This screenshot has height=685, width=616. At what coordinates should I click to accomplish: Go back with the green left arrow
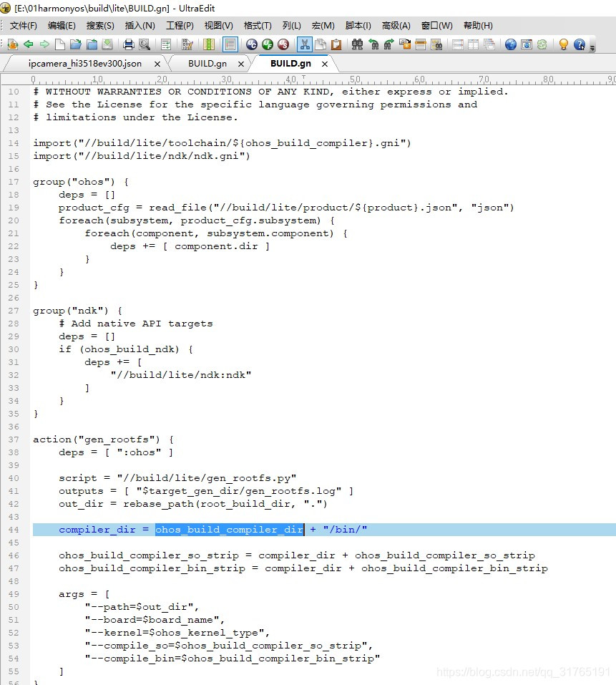[x=29, y=44]
